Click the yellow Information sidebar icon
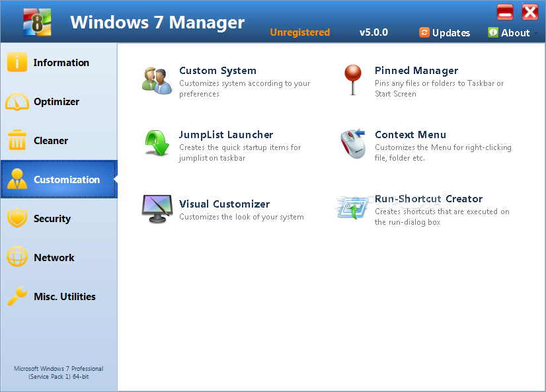The height and width of the screenshot is (392, 546). click(17, 62)
